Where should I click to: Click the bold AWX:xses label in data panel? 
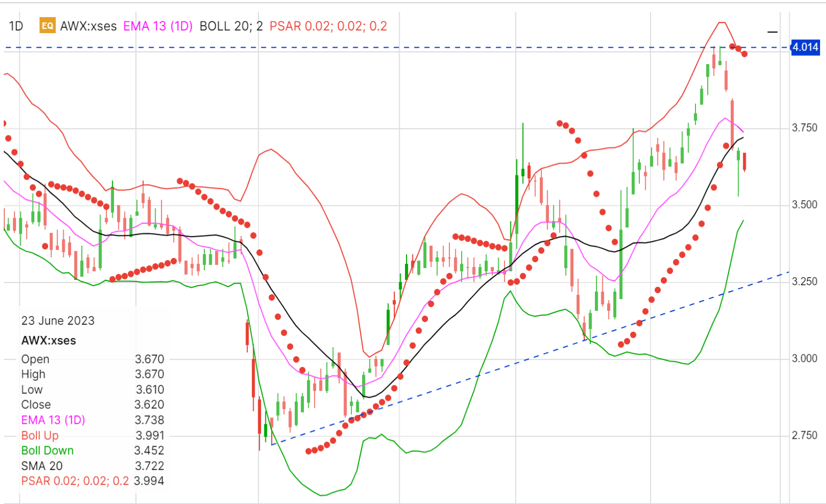pyautogui.click(x=49, y=341)
